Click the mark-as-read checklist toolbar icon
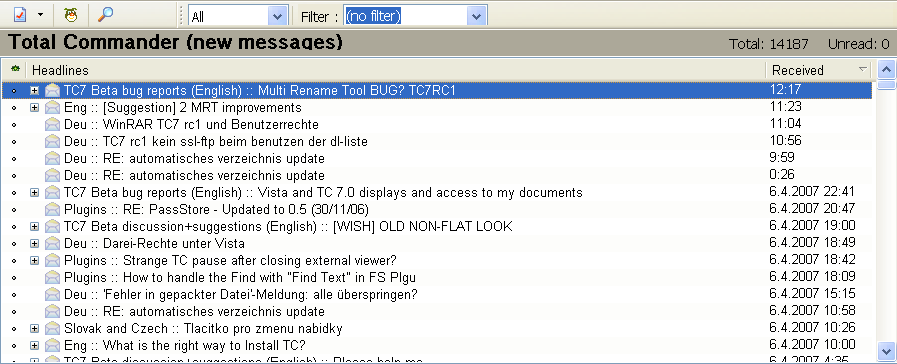897x364 pixels. click(21, 14)
